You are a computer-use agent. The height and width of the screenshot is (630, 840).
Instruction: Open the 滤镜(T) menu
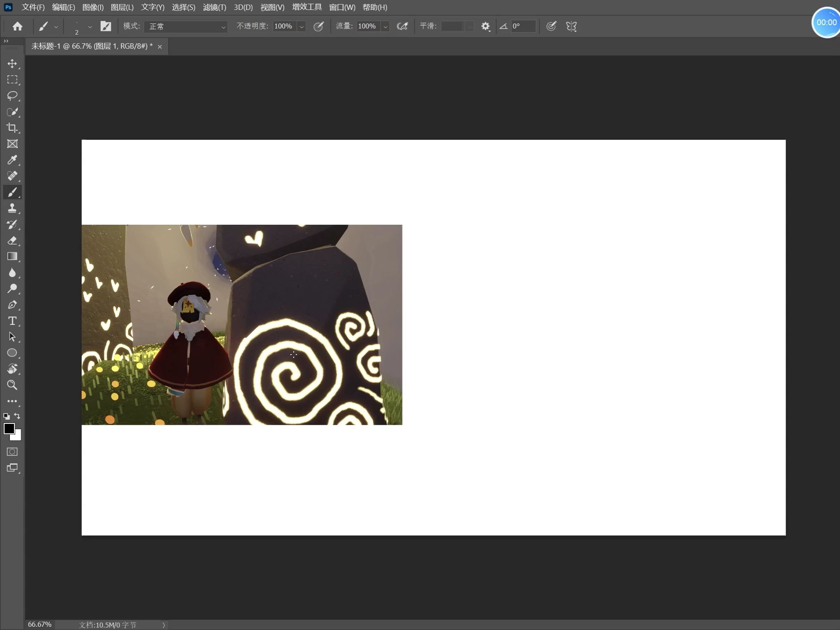pyautogui.click(x=214, y=7)
